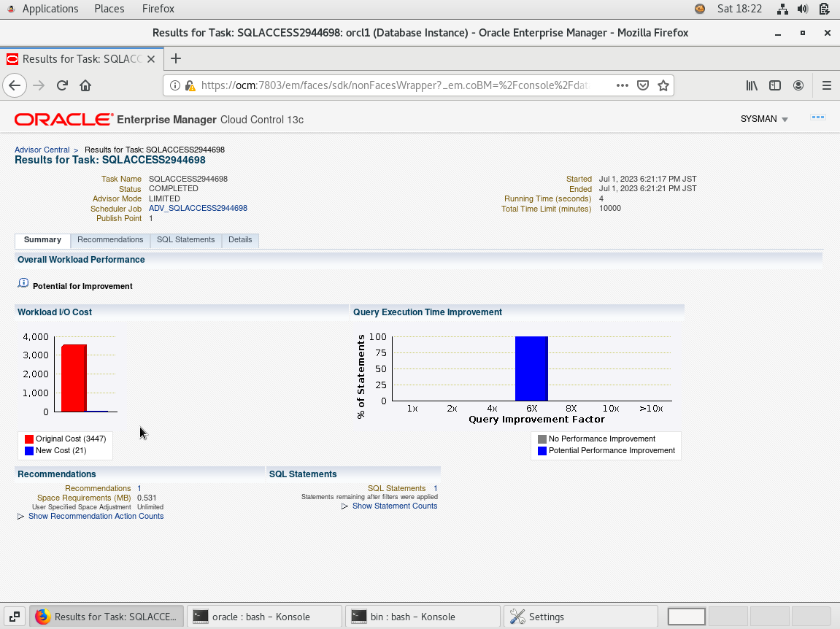
Task: Show site information icon in address bar
Action: (x=174, y=85)
